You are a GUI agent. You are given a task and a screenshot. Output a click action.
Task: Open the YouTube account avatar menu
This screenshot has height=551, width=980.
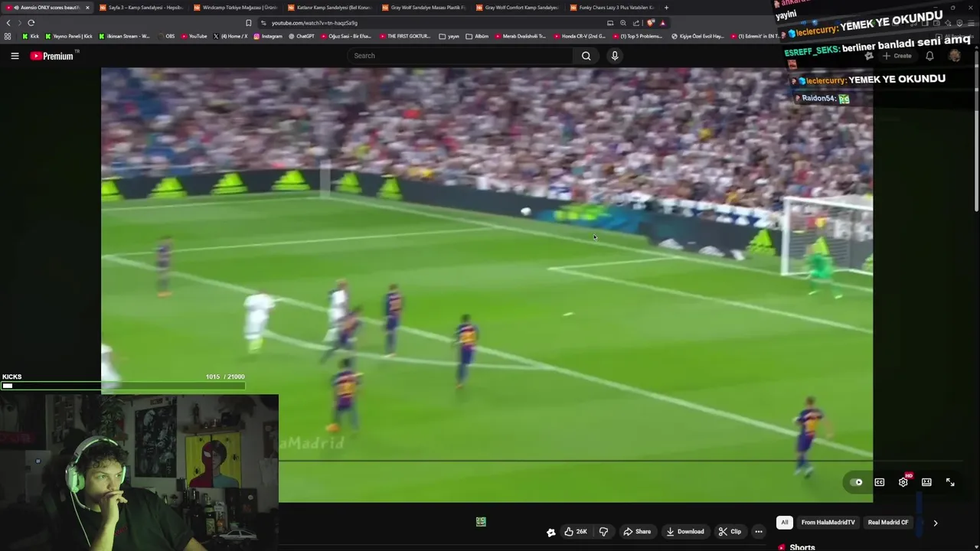click(x=954, y=56)
